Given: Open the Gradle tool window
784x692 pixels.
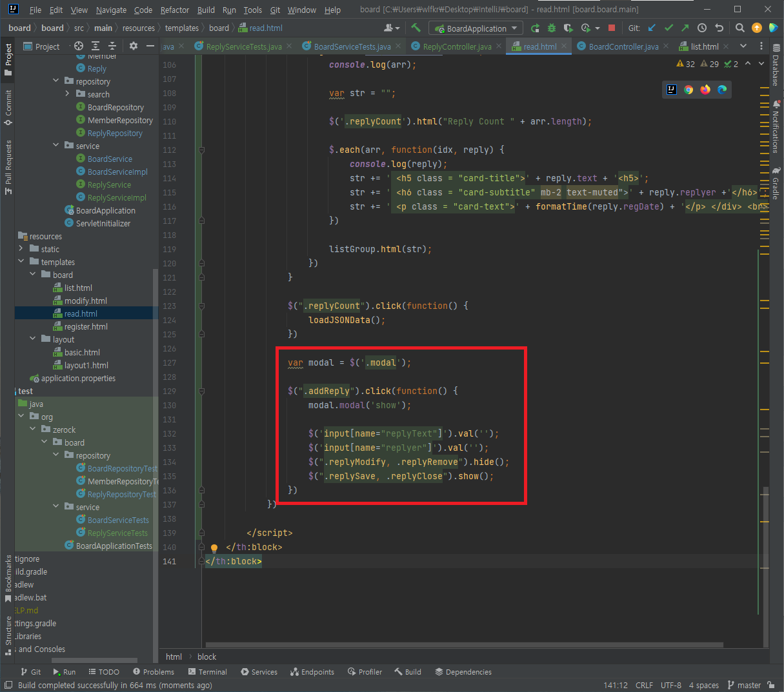Looking at the screenshot, I should pos(776,184).
